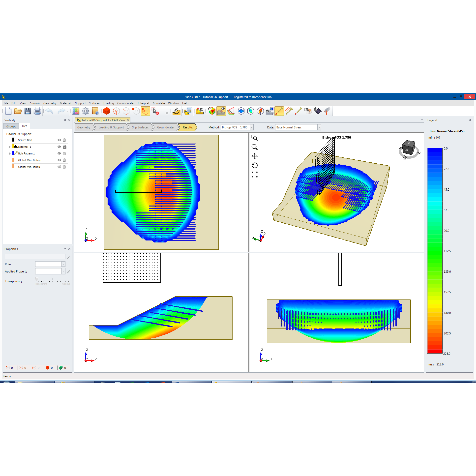Click the orange cube section icon
Screen dimensions: 476x476
260,111
